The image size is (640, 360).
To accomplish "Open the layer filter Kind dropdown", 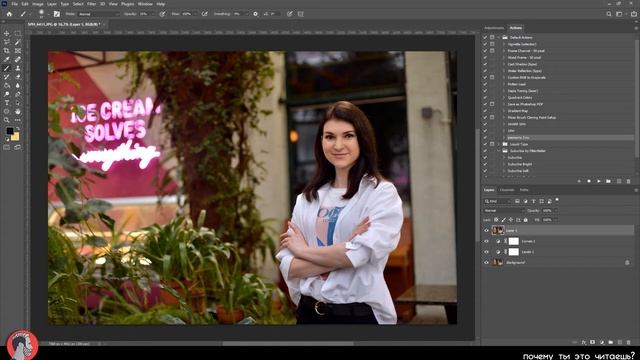I will point(498,201).
